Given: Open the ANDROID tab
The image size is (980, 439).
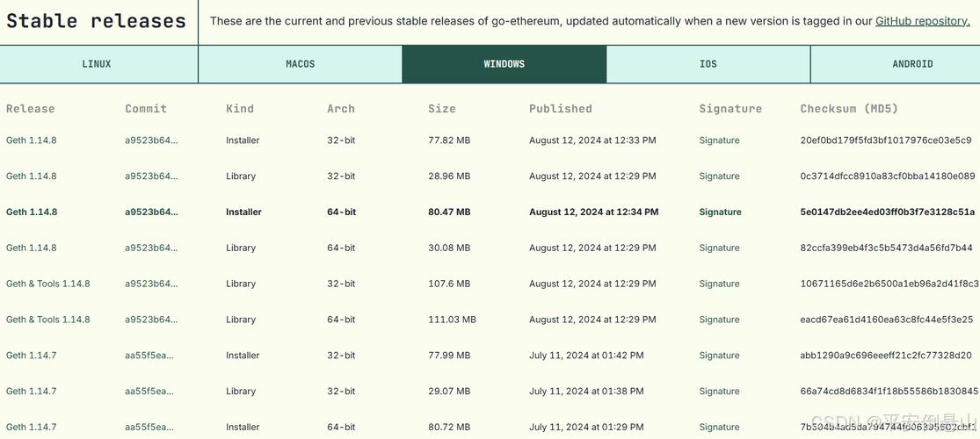Looking at the screenshot, I should pos(912,64).
